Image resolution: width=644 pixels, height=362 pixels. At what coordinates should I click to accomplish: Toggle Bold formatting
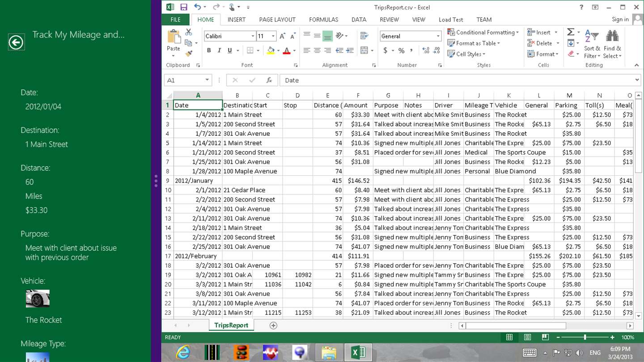(x=209, y=51)
